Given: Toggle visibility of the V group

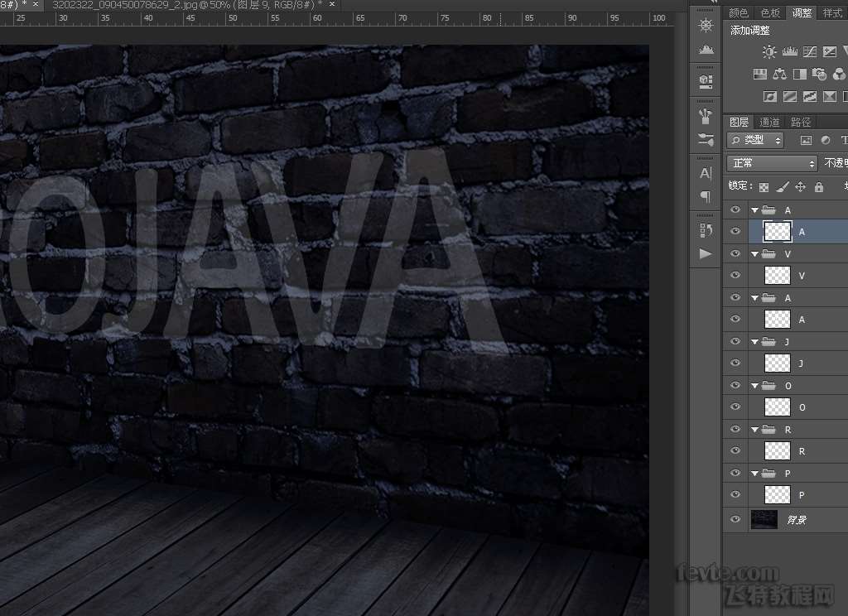Looking at the screenshot, I should pyautogui.click(x=735, y=254).
